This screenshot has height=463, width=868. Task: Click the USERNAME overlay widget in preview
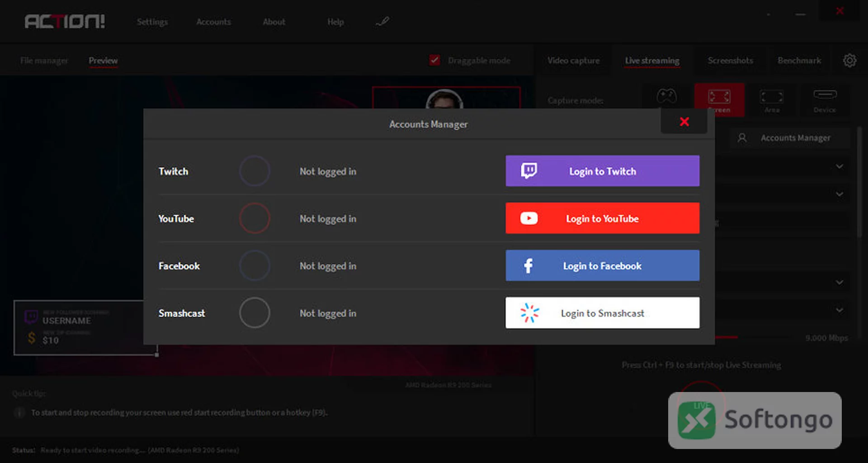pos(86,328)
